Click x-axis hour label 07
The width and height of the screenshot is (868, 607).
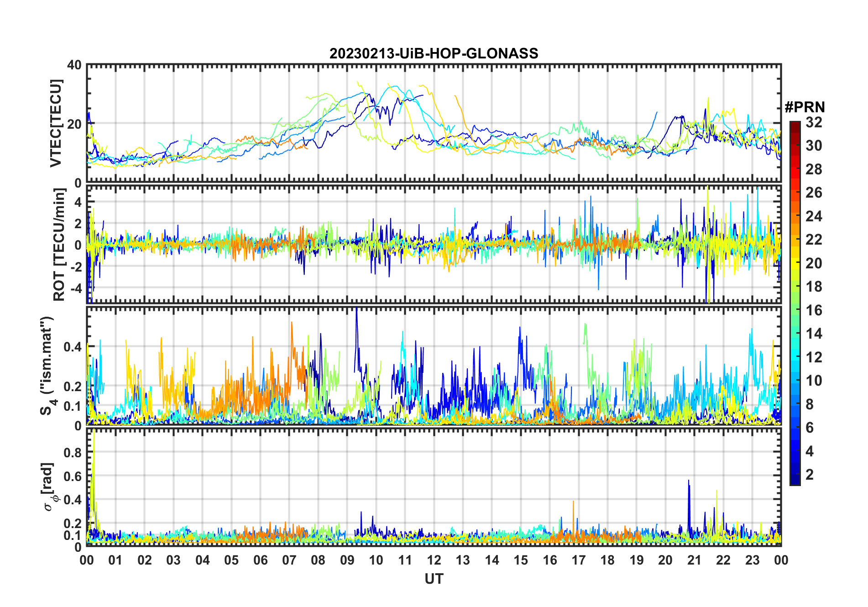click(x=289, y=560)
